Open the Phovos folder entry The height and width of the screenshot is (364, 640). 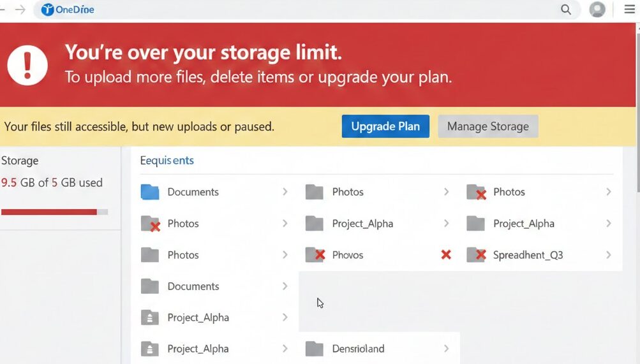coord(348,255)
